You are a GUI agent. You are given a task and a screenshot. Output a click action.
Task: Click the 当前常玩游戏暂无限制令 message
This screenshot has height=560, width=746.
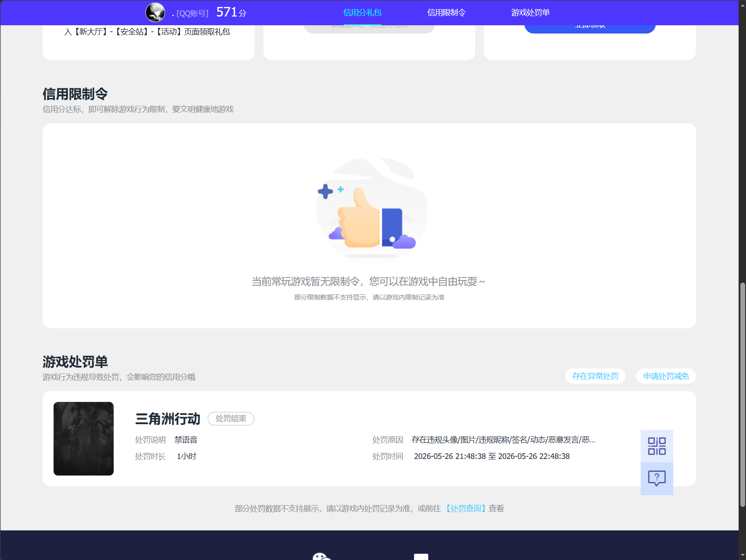pyautogui.click(x=368, y=282)
